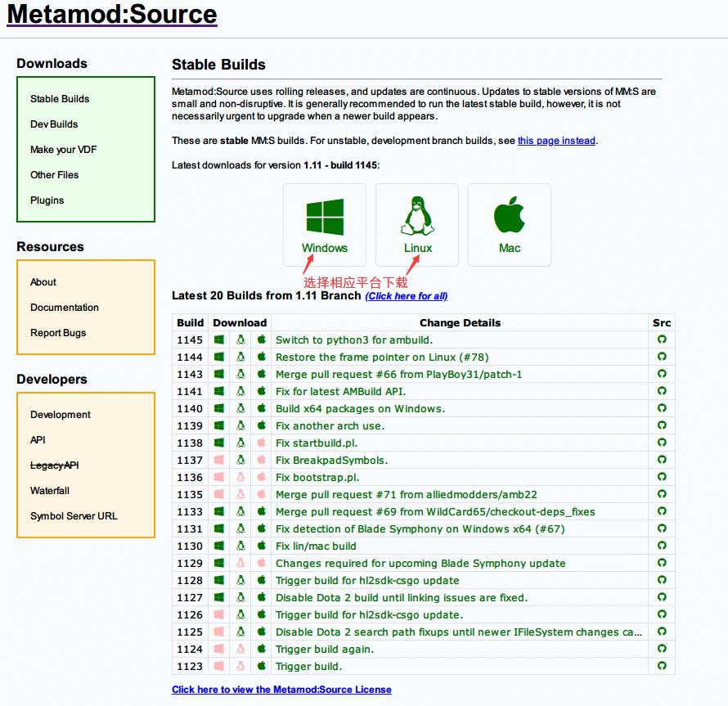This screenshot has height=706, width=728.
Task: Go to Make your VDF page
Action: 64,150
